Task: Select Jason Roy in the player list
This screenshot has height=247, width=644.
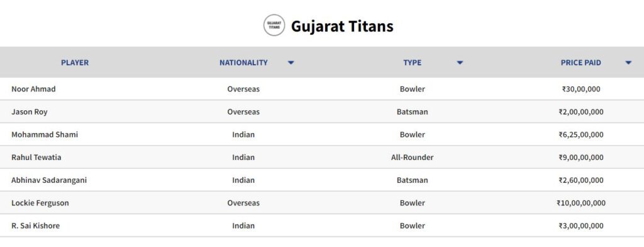Action: click(x=29, y=112)
